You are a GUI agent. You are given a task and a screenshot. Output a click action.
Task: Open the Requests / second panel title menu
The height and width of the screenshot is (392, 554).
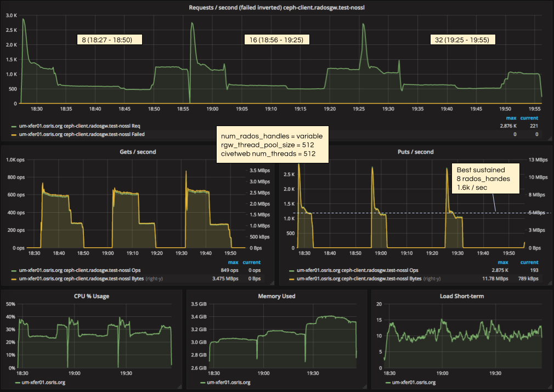tap(276, 7)
